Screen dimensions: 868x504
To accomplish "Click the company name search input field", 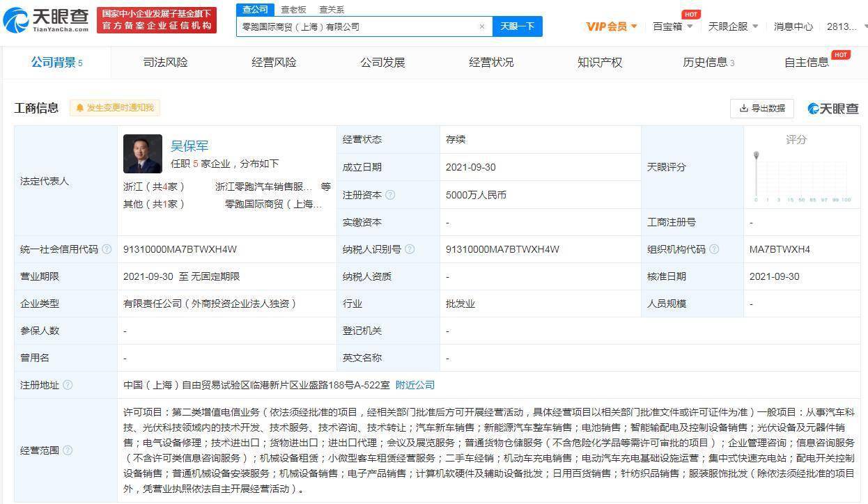I will pyautogui.click(x=357, y=26).
